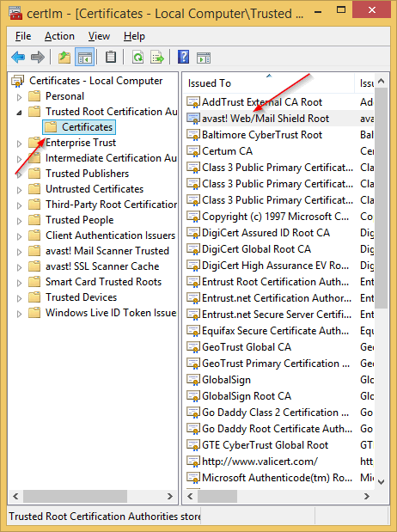Click certificate list scroll down arrow

(x=381, y=482)
